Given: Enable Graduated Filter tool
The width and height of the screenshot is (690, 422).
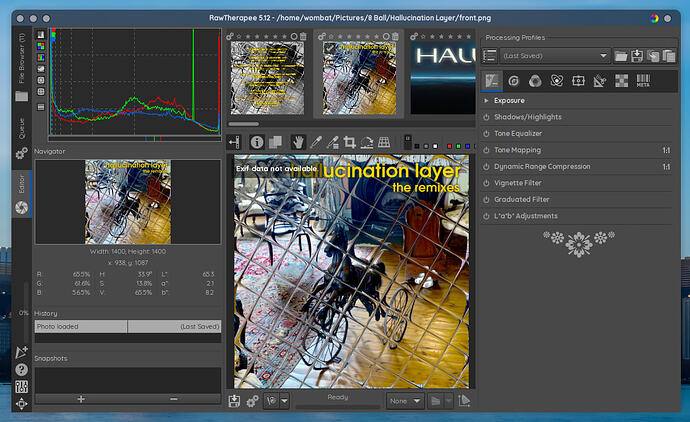Looking at the screenshot, I should tap(486, 200).
